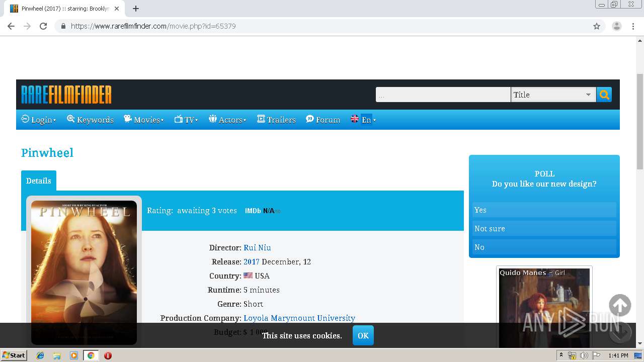
Task: Bookmark this page with star icon
Action: [x=597, y=26]
